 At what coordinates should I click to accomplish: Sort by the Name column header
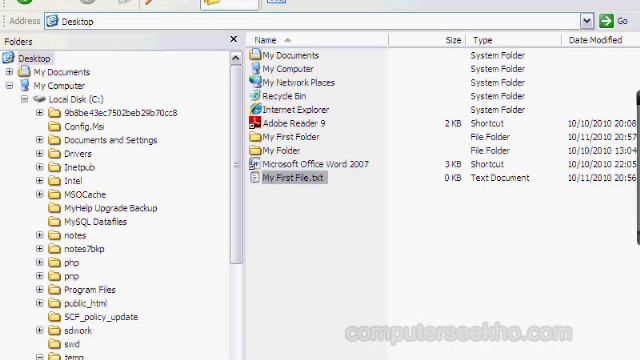(317, 40)
